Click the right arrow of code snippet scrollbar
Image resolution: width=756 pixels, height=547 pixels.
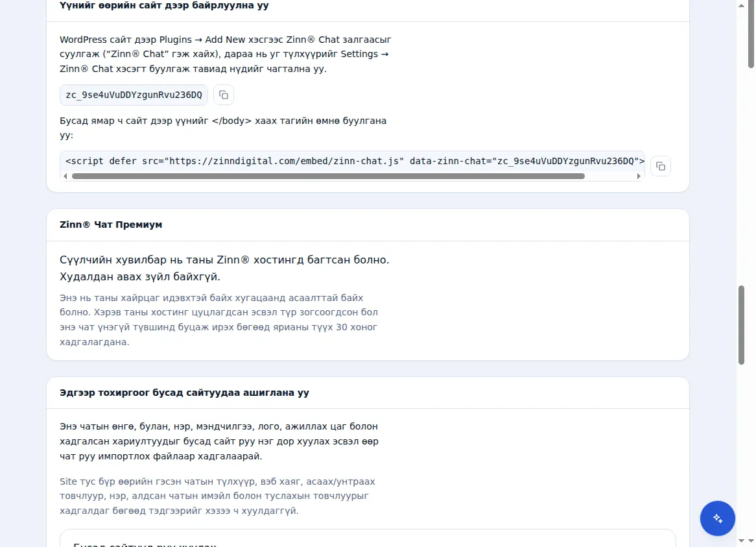pyautogui.click(x=639, y=176)
